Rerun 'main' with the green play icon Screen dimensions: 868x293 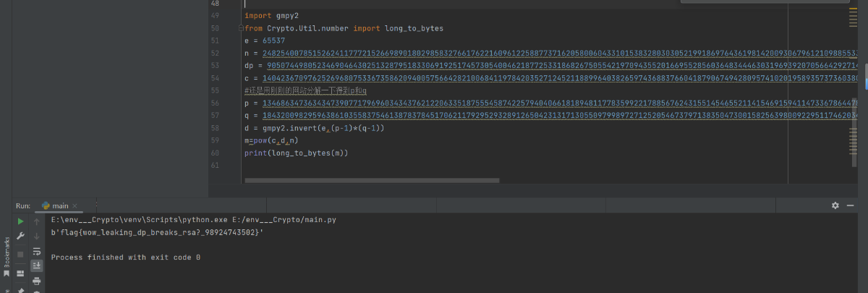[21, 221]
